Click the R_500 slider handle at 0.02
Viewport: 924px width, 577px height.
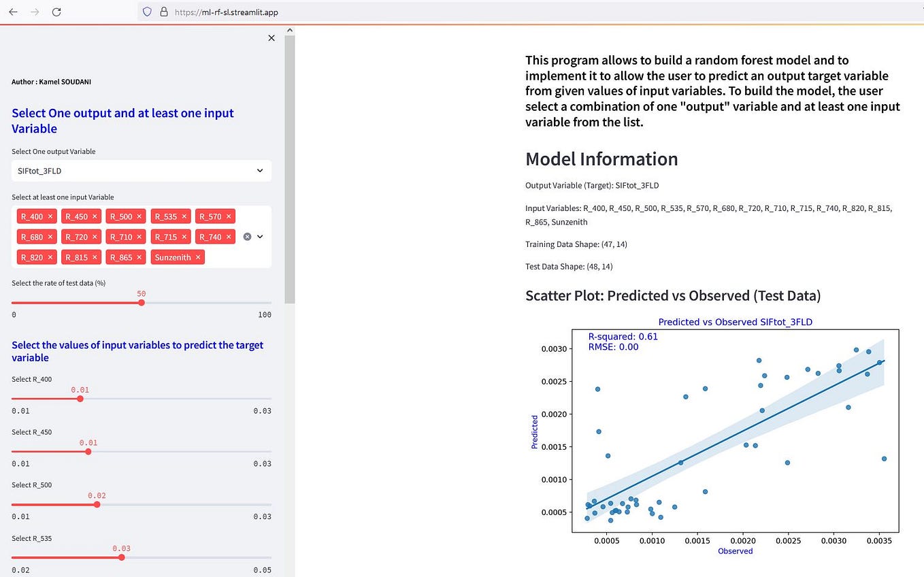click(x=97, y=504)
